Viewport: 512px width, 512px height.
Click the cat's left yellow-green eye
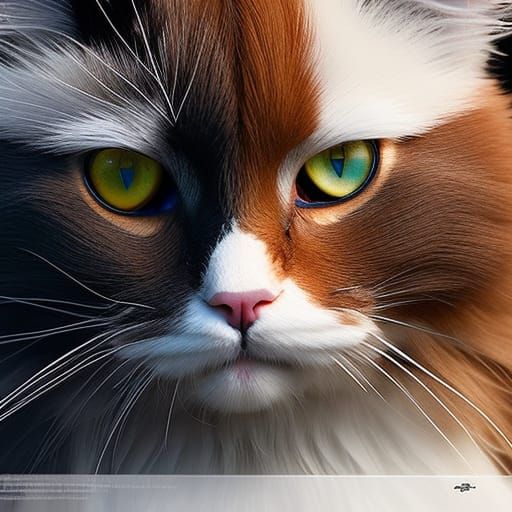pos(126,180)
